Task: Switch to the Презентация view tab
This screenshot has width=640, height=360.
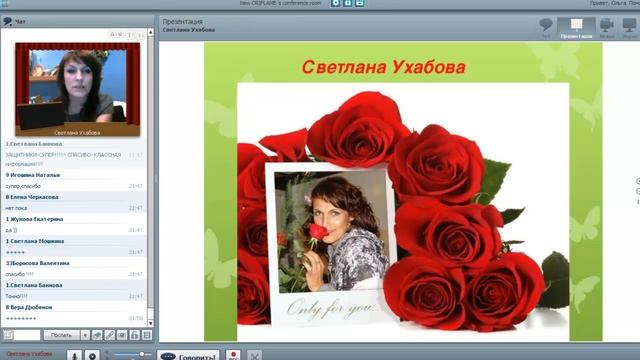Action: (x=576, y=28)
